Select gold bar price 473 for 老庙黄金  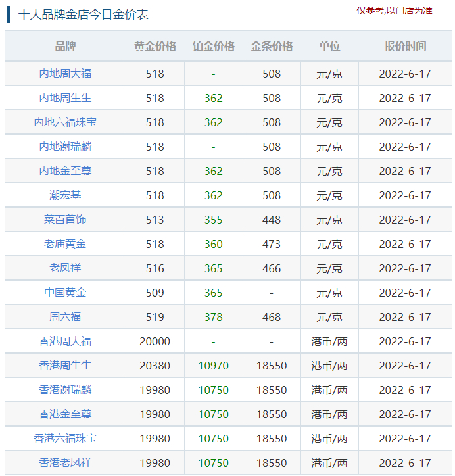[x=272, y=244]
